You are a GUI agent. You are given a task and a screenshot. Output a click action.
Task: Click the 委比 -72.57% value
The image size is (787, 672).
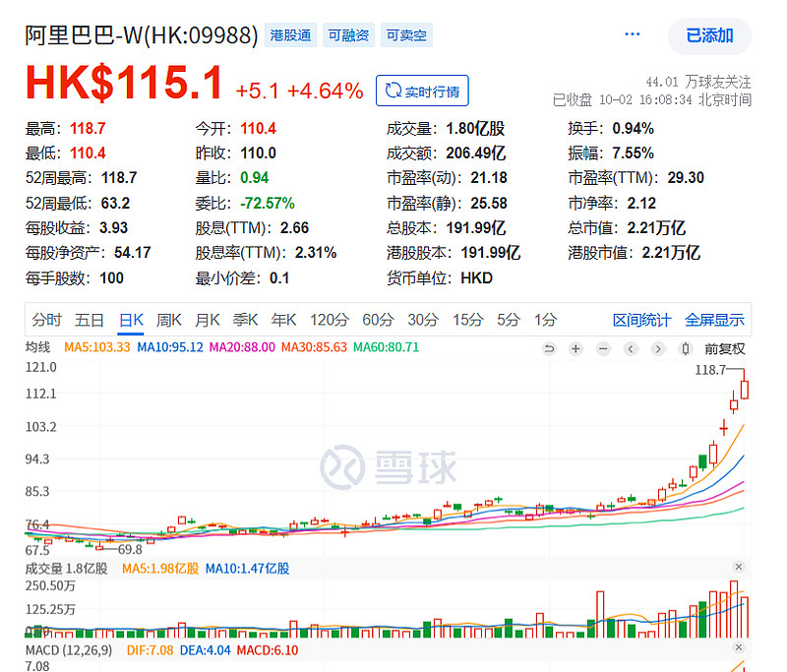[267, 204]
